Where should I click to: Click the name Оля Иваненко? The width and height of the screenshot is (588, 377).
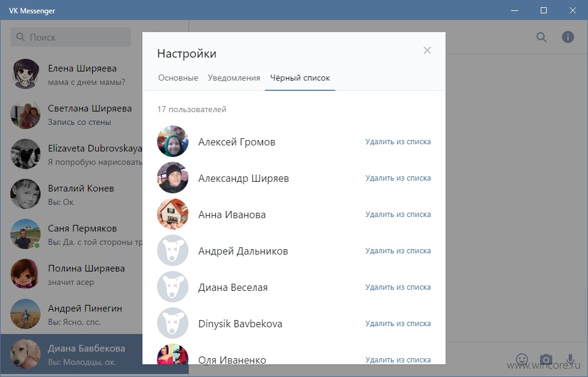232,360
